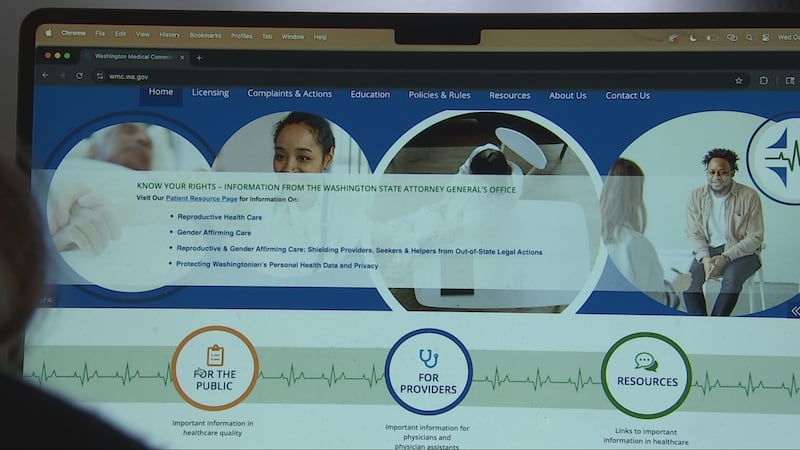Go to the Home nav item
Screen dimensions: 800x450
click(161, 92)
